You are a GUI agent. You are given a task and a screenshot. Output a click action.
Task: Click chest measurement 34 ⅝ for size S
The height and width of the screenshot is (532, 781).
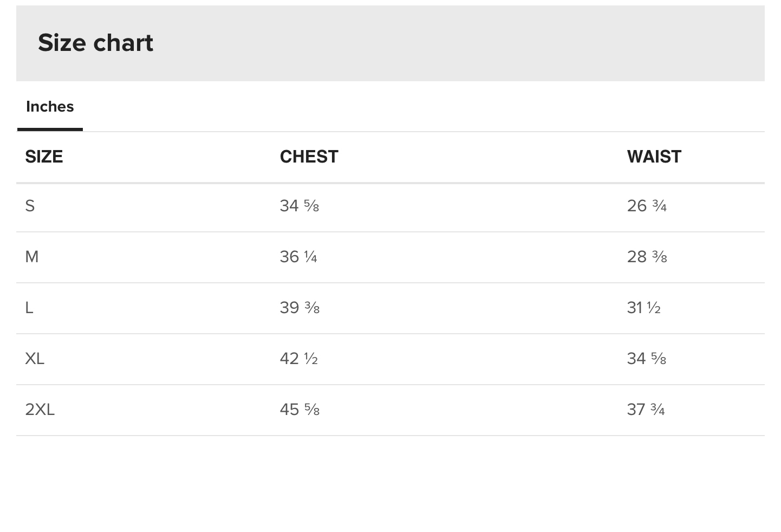tap(299, 206)
